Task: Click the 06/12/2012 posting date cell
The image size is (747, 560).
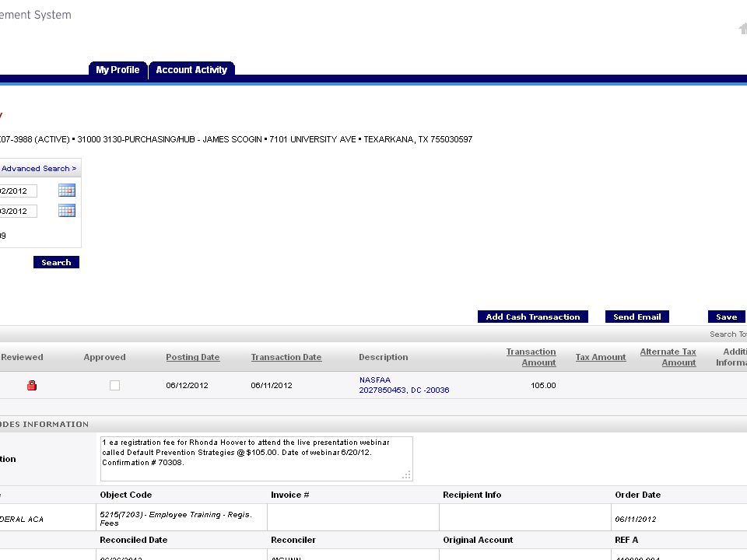Action: 187,385
